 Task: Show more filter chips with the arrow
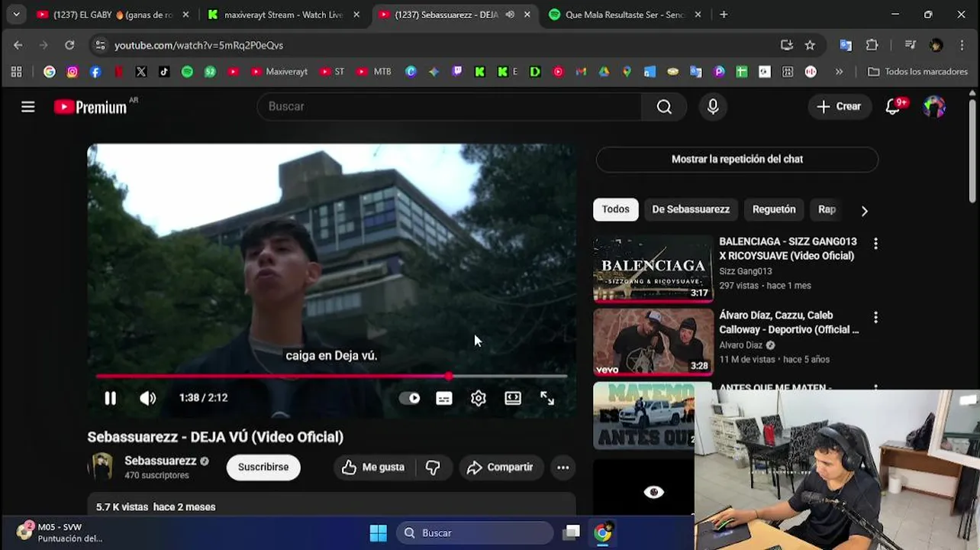[x=864, y=211]
